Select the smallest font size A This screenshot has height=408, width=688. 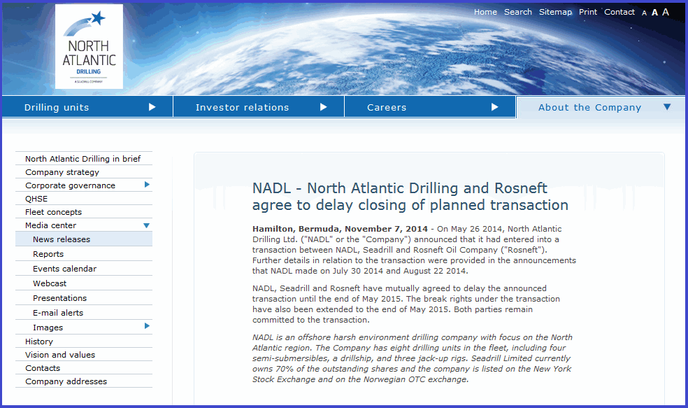coord(644,13)
